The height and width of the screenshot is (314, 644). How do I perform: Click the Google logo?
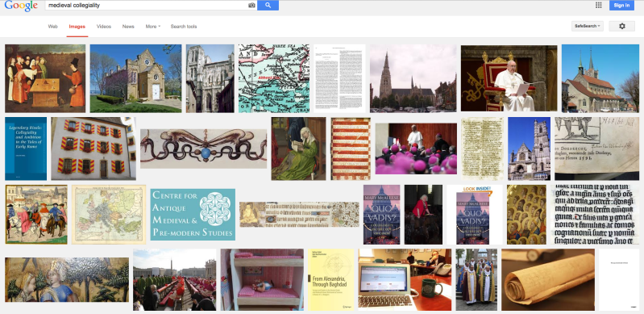(x=21, y=6)
